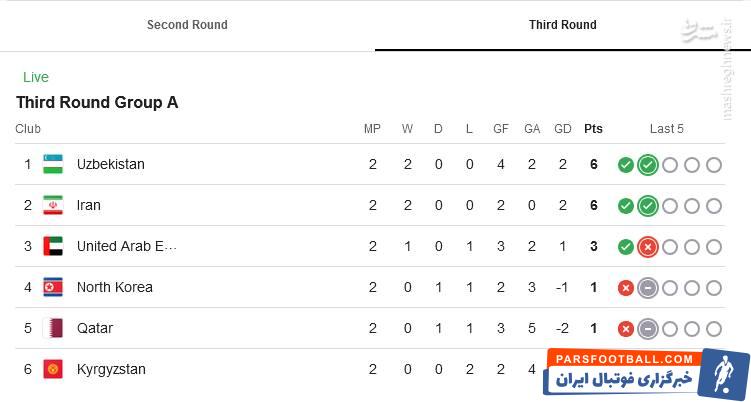Click UAE's red loss icon
751x402 pixels.
coord(648,247)
